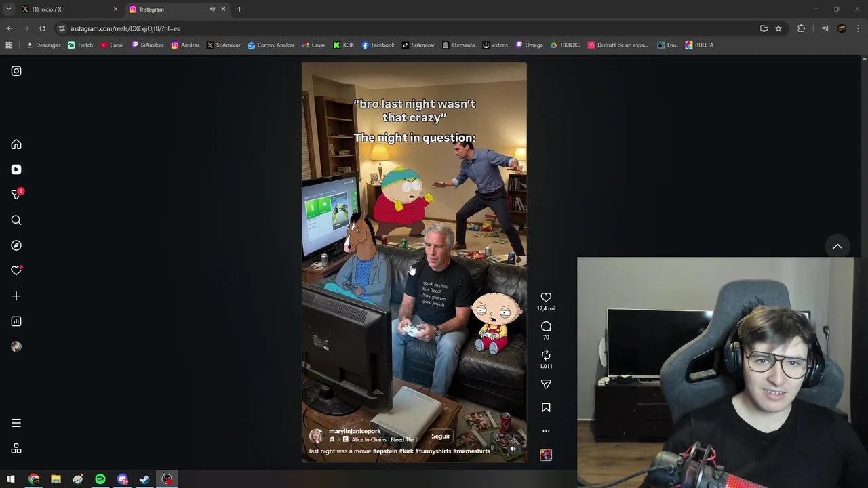The height and width of the screenshot is (488, 868).
Task: Open the Facebook bookmark
Action: pos(378,45)
